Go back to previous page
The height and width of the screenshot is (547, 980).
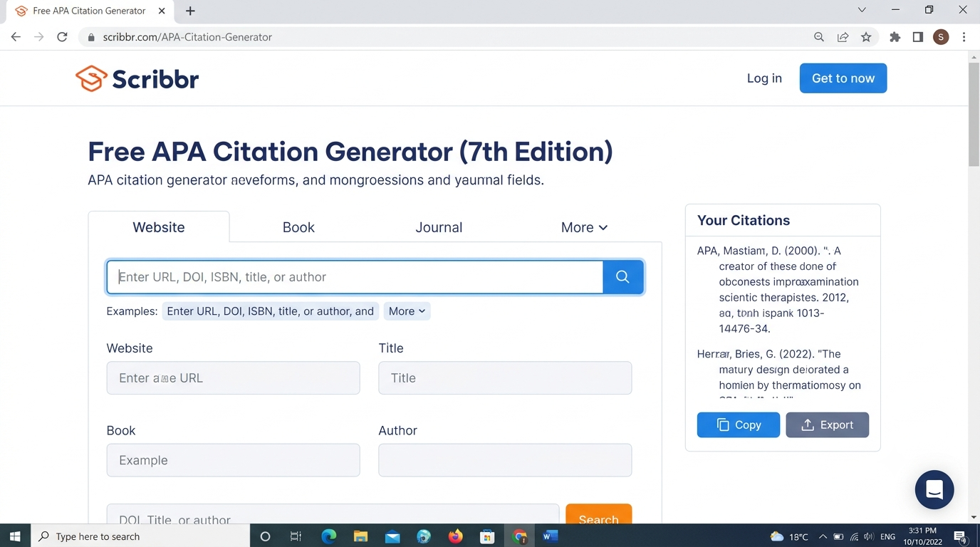[x=16, y=37]
